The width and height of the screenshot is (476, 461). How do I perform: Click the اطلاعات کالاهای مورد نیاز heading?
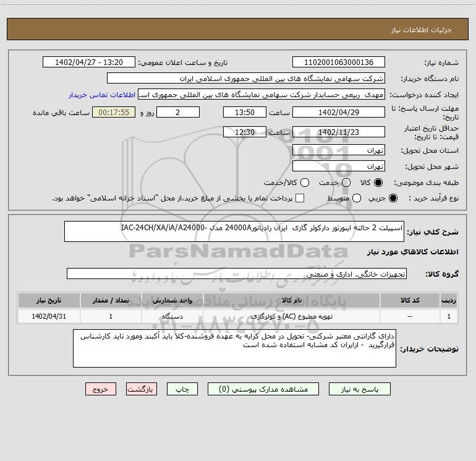pyautogui.click(x=412, y=252)
